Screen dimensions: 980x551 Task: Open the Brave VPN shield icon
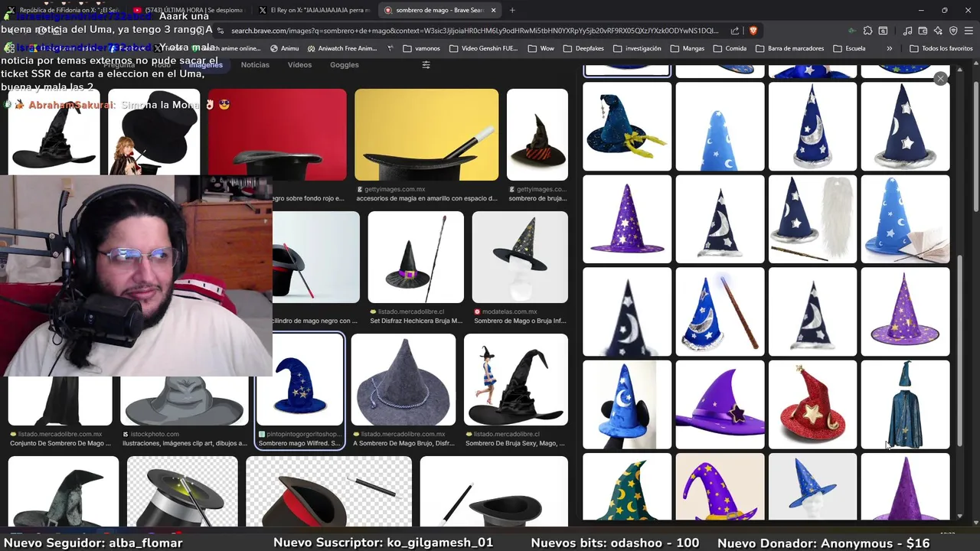(x=953, y=31)
